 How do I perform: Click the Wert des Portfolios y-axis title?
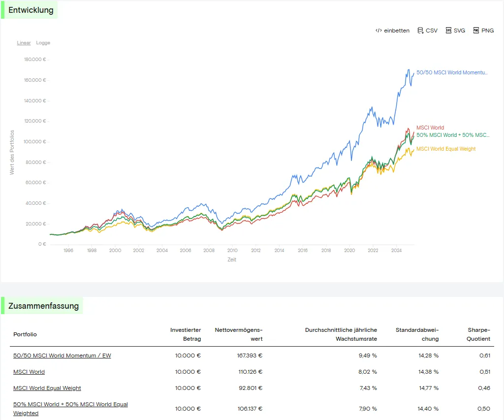pos(12,153)
